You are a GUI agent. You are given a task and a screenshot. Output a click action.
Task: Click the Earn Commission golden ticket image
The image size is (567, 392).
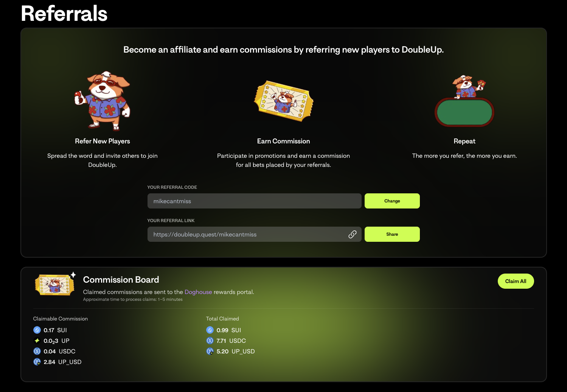(283, 101)
